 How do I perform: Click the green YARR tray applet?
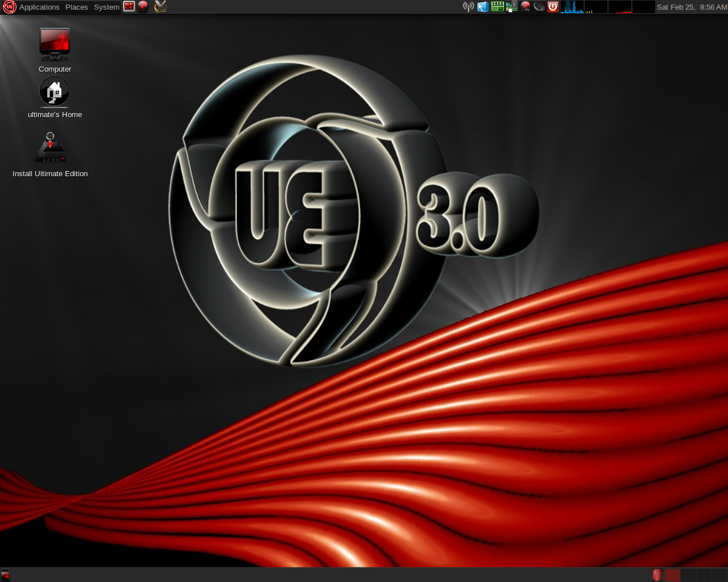coord(498,7)
